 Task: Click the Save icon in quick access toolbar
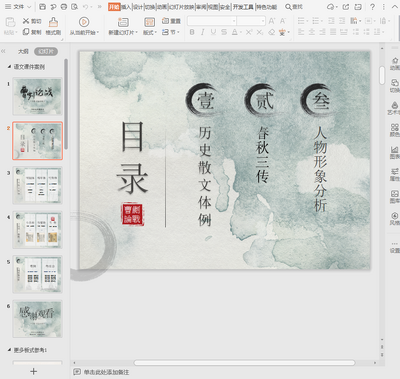click(42, 6)
